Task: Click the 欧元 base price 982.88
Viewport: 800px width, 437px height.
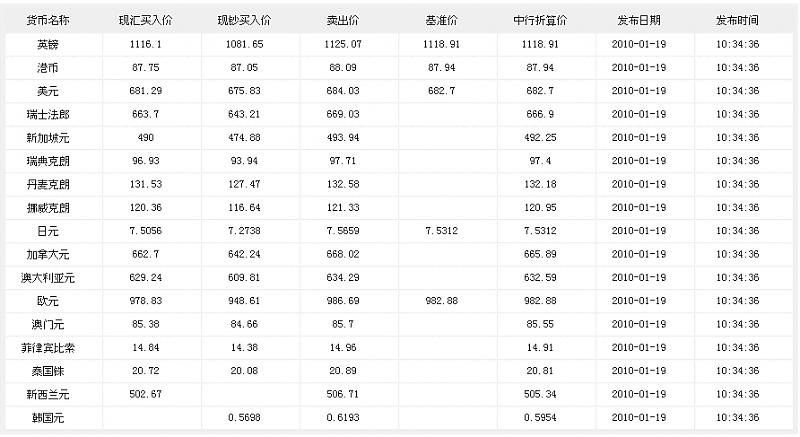Action: pyautogui.click(x=441, y=301)
